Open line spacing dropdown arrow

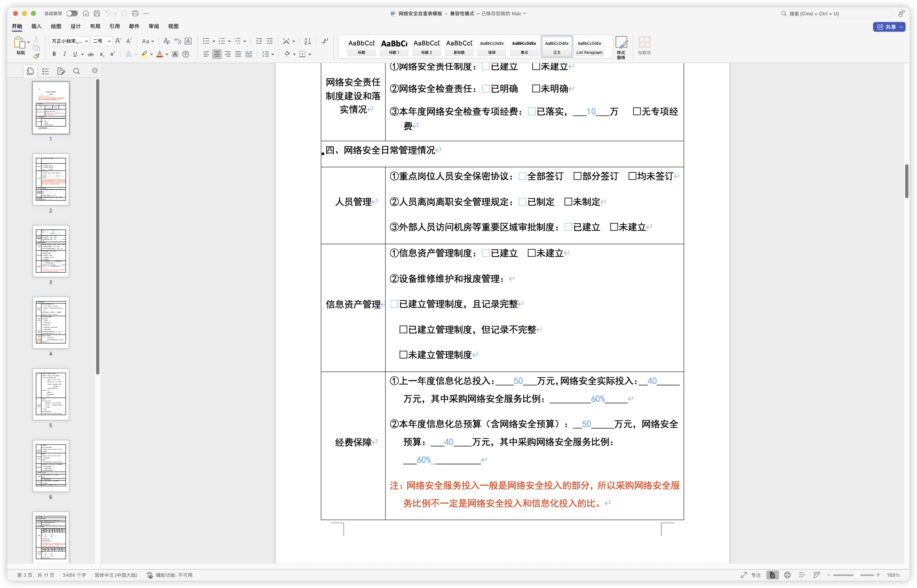click(273, 54)
